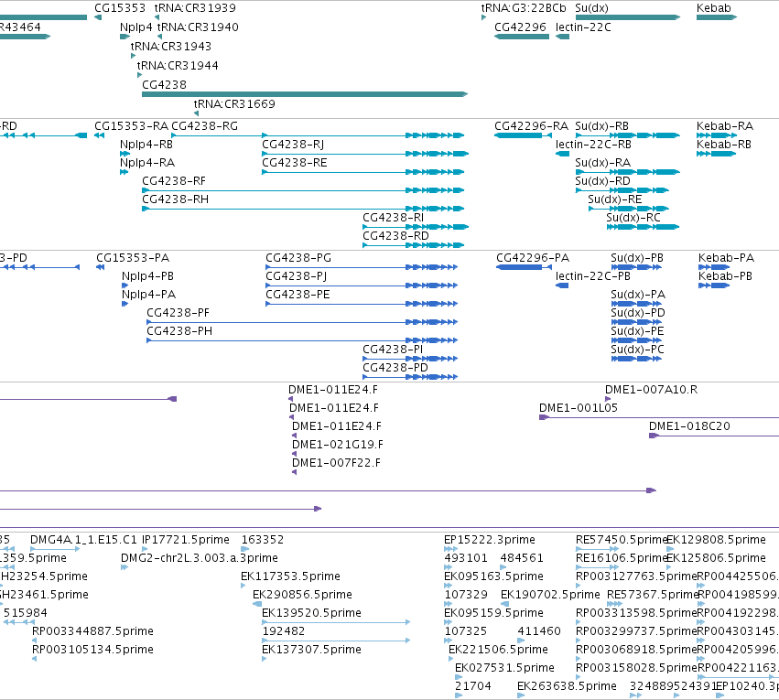
Task: Select the tRNA:CR31939 gene label
Action: pos(195,8)
